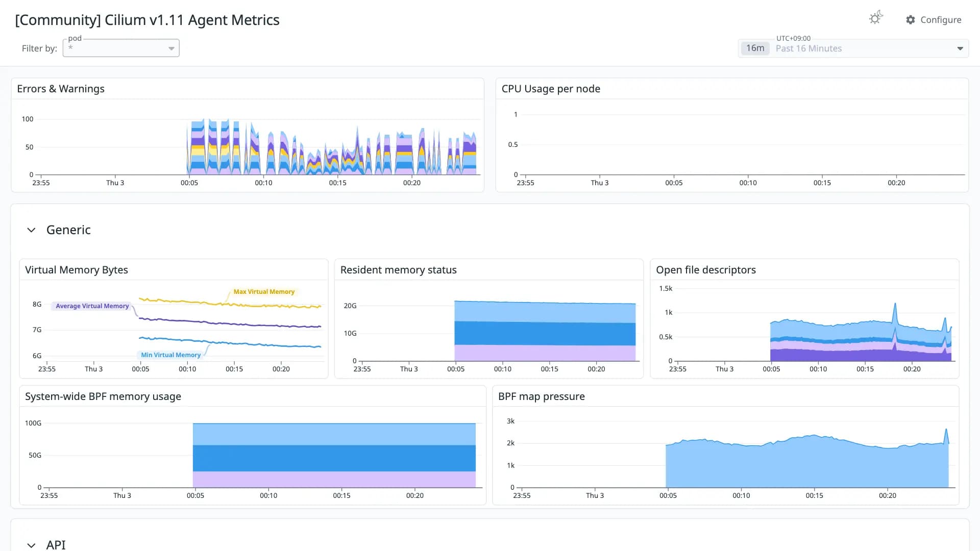Click the BPF map pressure widget title
980x551 pixels.
(542, 396)
